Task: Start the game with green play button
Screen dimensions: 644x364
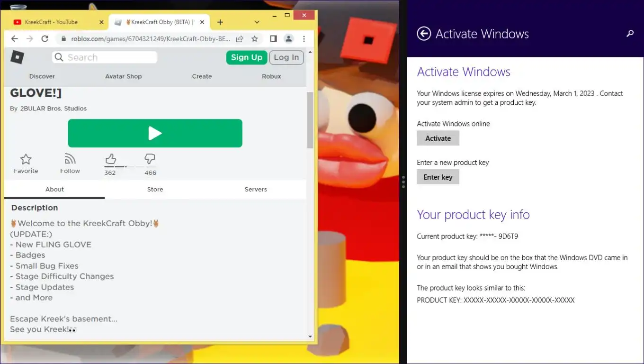Action: point(155,133)
